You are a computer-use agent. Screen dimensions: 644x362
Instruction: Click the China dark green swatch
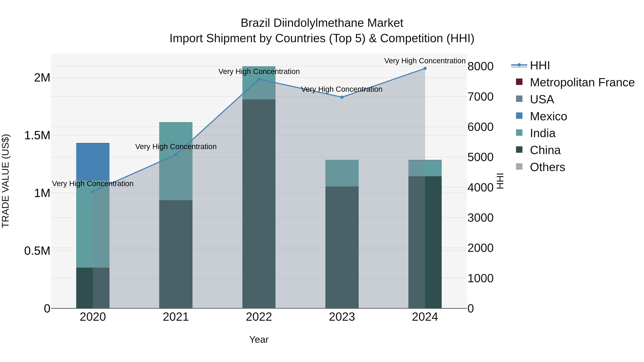point(519,150)
